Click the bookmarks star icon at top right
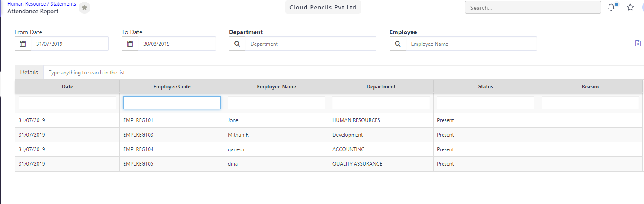644x204 pixels. coord(630,7)
